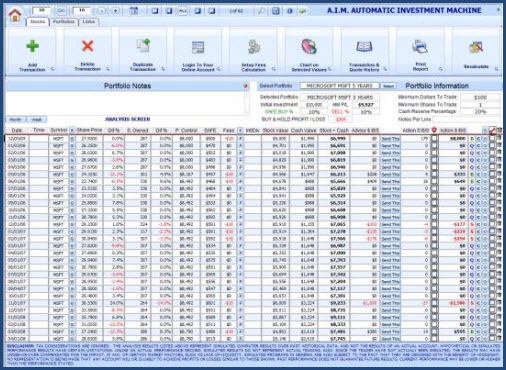Click red icon in Portfolio Notes header

246,86
